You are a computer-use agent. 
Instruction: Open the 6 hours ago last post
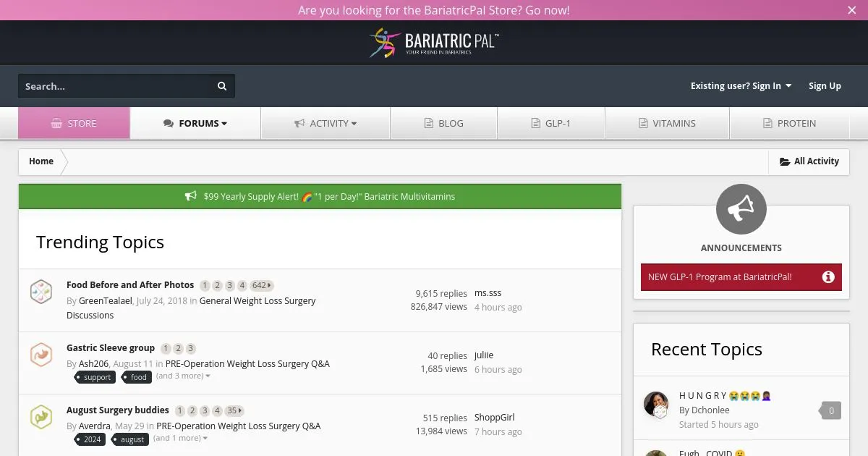[x=498, y=370]
